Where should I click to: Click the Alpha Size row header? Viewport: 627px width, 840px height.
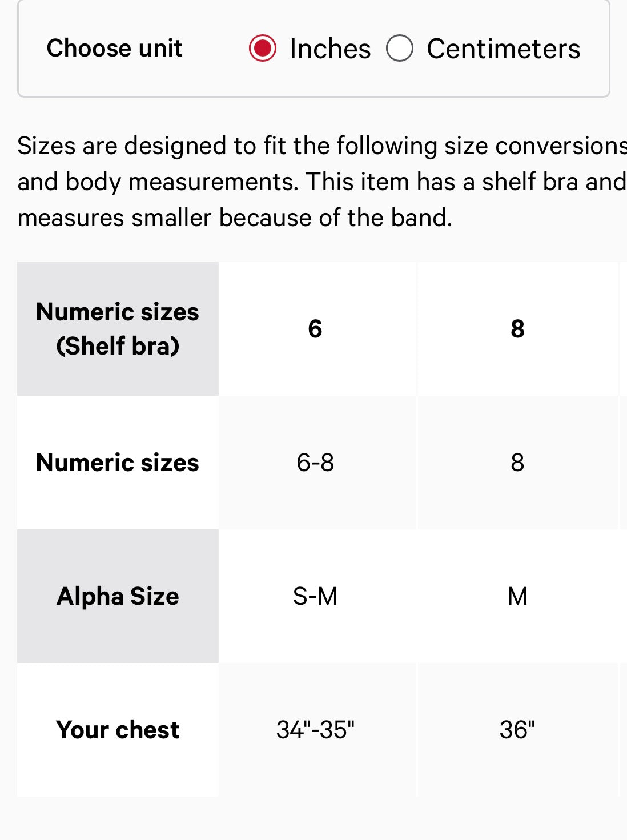[118, 596]
